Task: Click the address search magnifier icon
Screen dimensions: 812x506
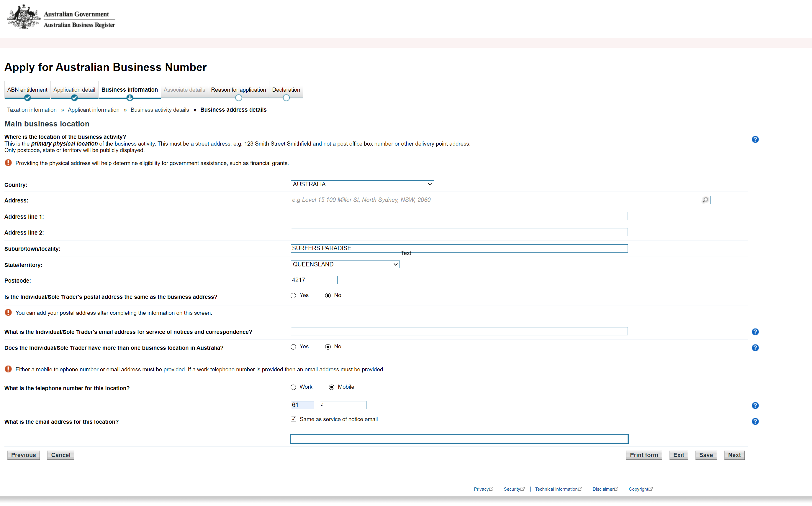Action: coord(705,200)
